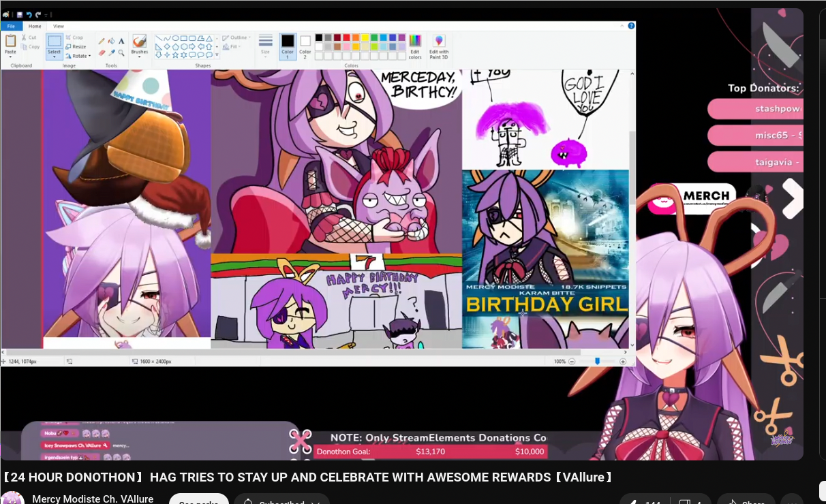Pick the red color swatch
This screenshot has width=826, height=504.
(x=346, y=37)
